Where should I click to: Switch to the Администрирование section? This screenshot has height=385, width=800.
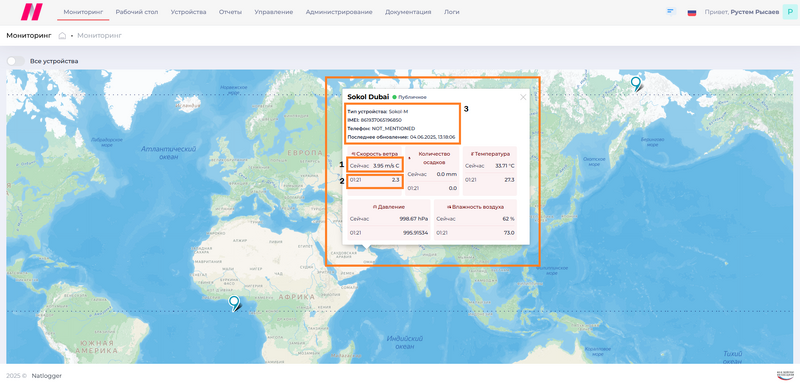[339, 12]
